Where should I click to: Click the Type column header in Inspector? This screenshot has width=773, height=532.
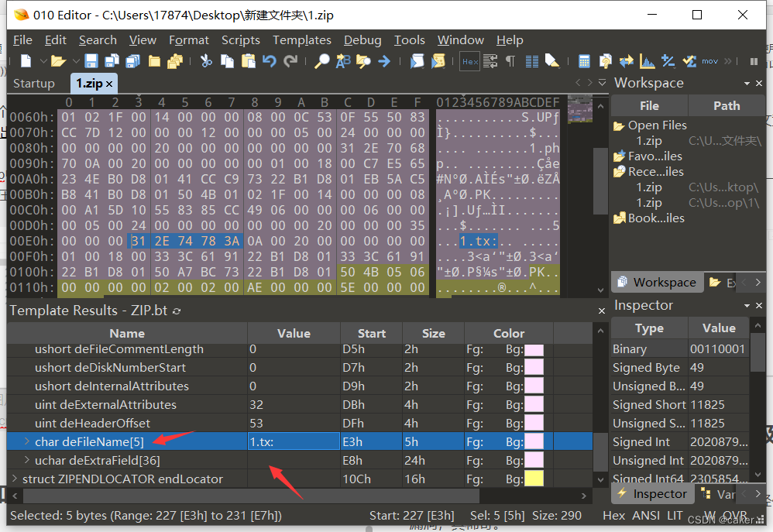649,328
